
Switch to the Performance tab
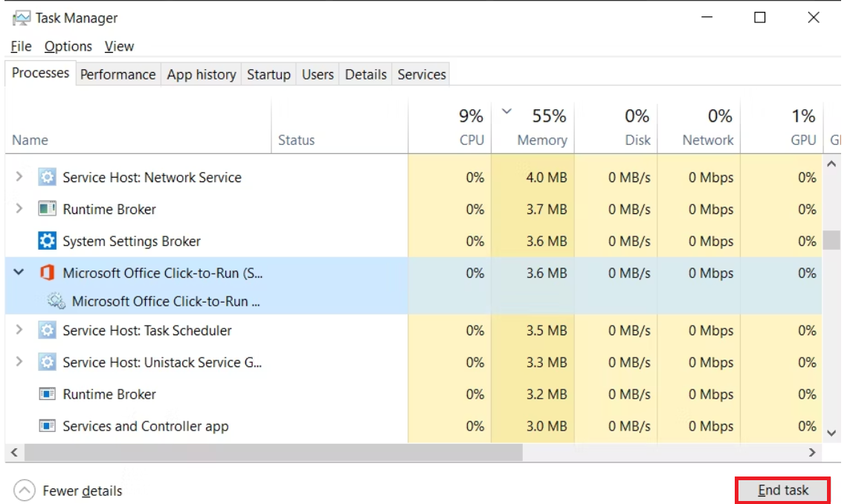[118, 74]
